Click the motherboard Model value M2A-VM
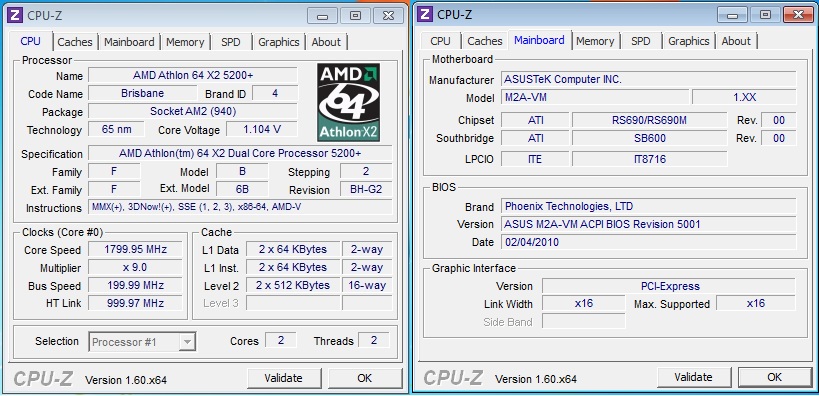 coord(595,97)
